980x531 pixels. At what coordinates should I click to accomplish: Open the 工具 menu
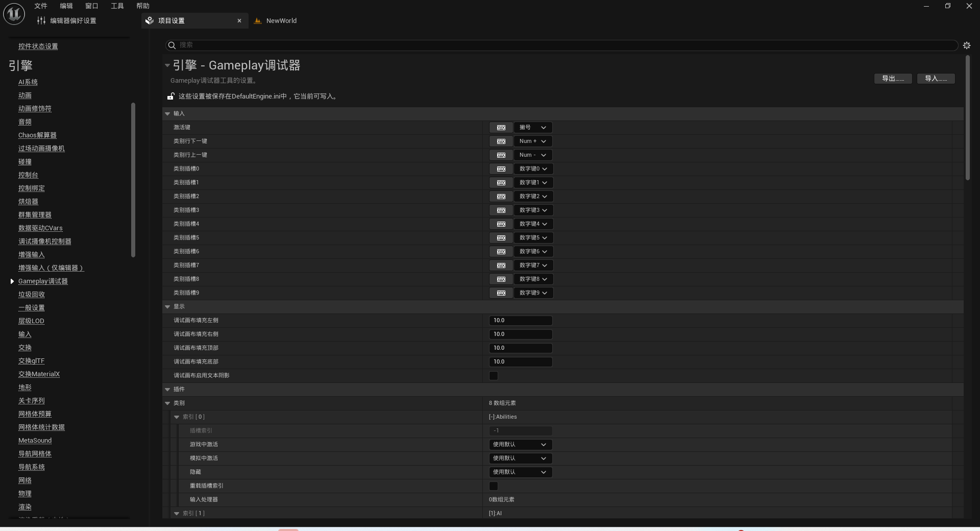click(117, 6)
